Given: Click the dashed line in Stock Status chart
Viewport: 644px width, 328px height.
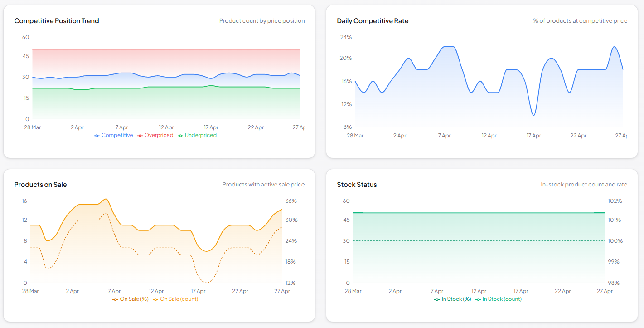Looking at the screenshot, I should 478,240.
